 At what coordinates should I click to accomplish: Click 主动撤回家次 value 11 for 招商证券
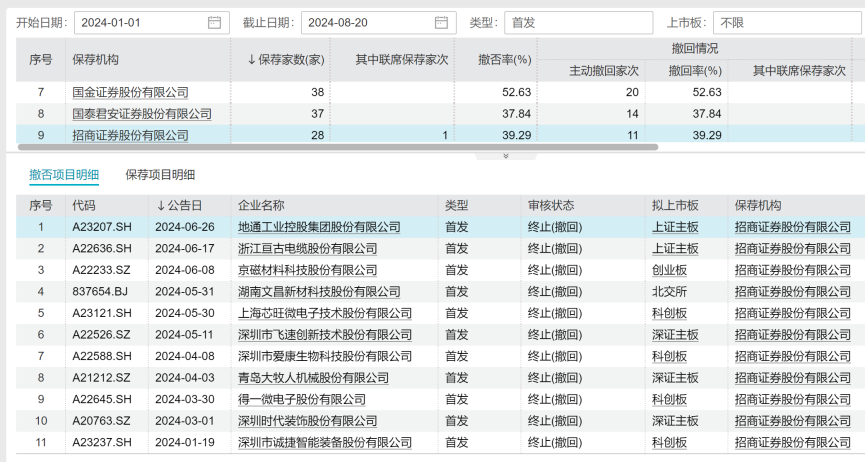pos(632,135)
